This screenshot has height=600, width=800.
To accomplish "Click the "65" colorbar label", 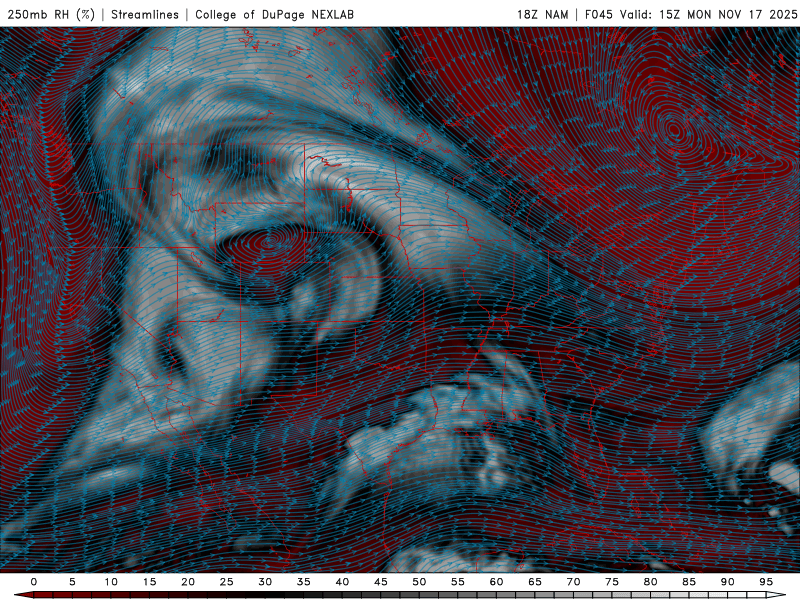I will pos(535,582).
